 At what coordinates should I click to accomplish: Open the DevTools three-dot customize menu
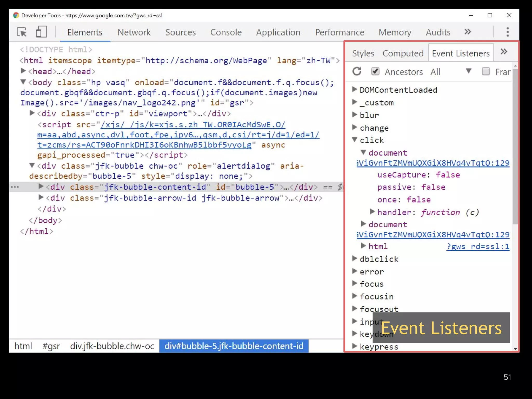click(508, 32)
